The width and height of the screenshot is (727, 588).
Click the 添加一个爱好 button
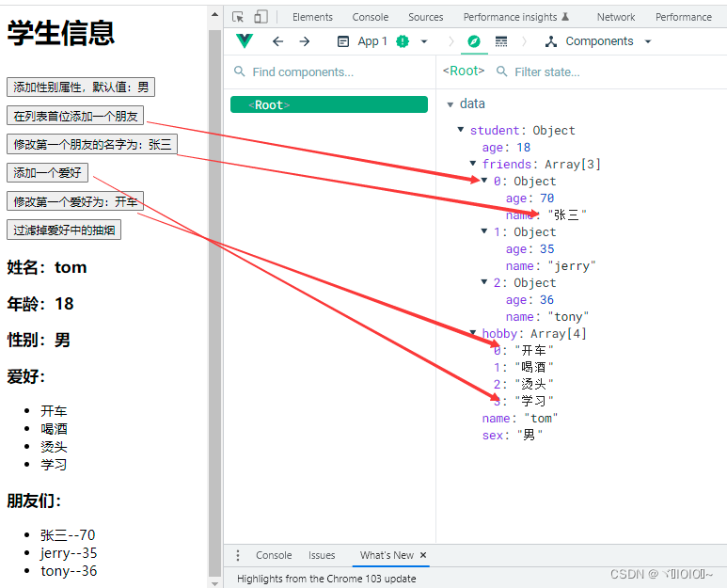(47, 173)
